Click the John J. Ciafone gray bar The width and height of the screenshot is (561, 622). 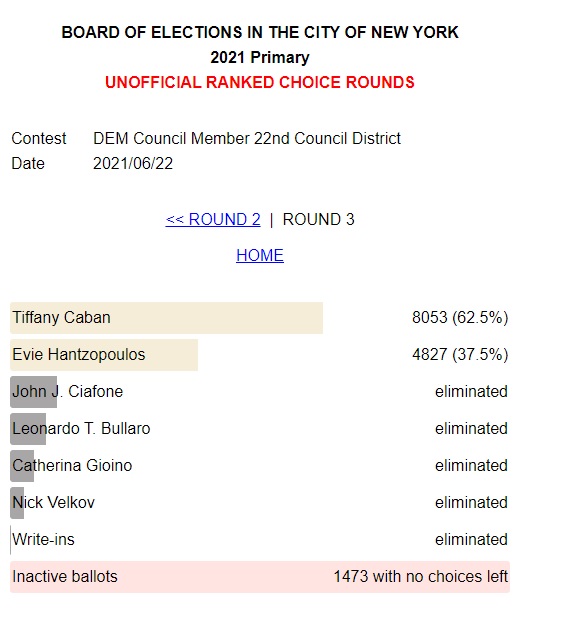[x=34, y=392]
